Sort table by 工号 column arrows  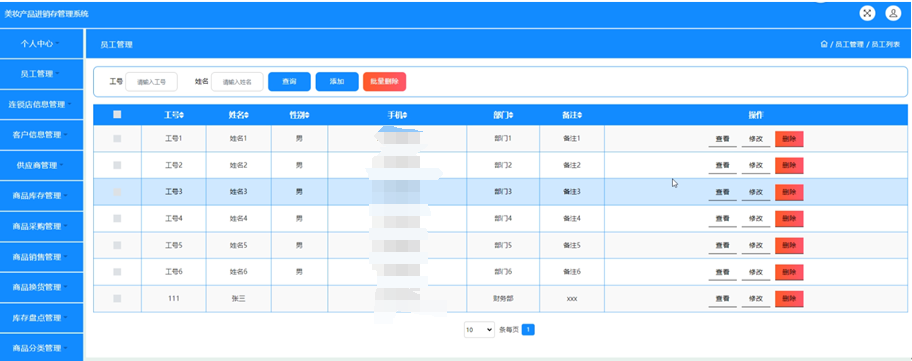182,115
